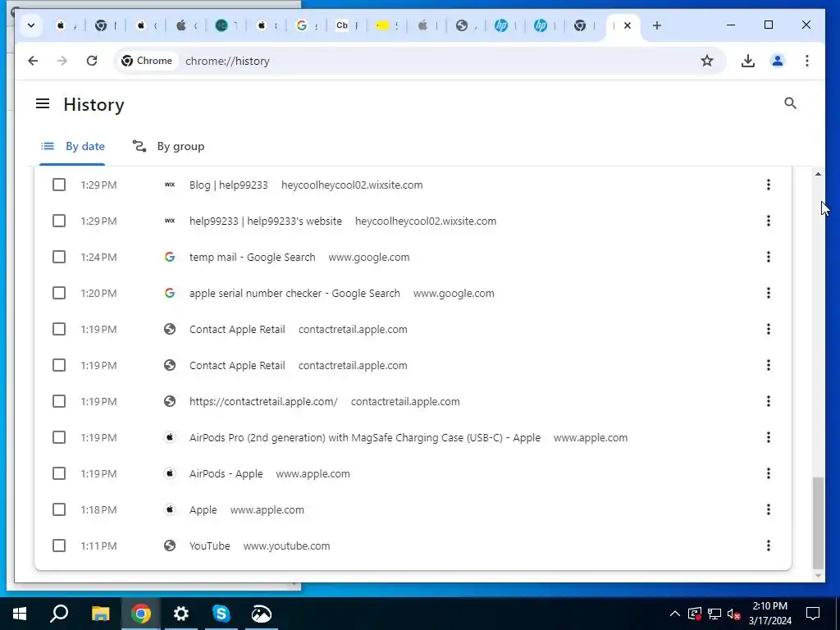Open the Windows Start menu
840x630 pixels.
point(20,614)
